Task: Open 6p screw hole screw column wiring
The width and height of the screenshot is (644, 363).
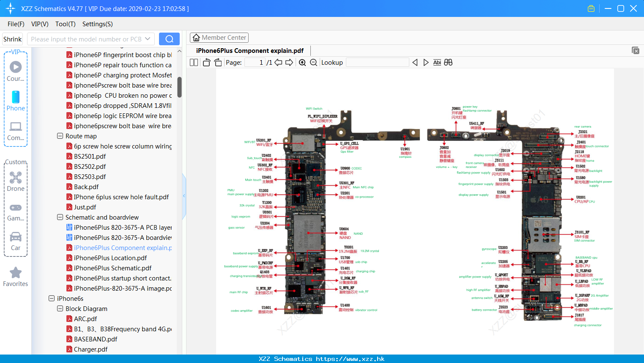Action: coord(119,146)
